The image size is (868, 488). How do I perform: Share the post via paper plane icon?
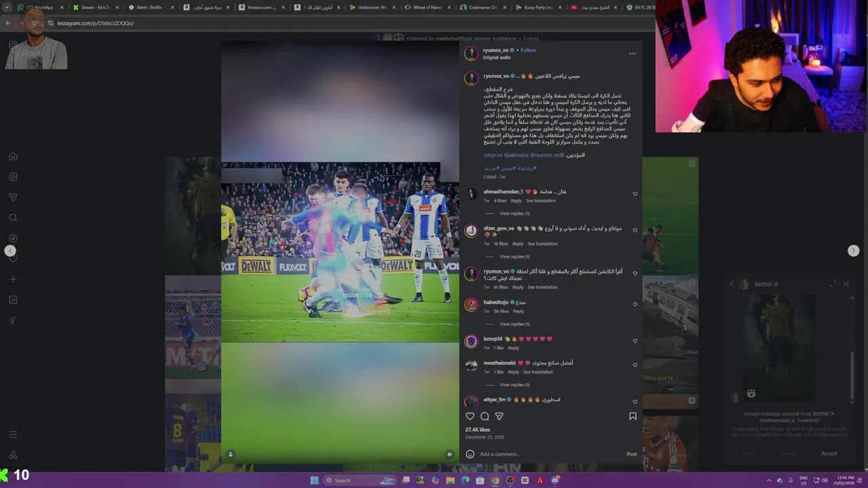499,416
